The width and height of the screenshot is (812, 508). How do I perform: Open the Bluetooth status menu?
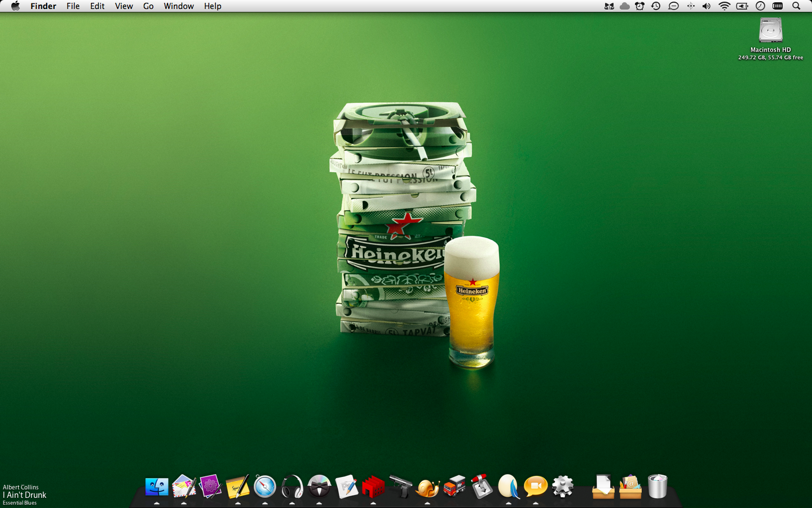coord(691,6)
